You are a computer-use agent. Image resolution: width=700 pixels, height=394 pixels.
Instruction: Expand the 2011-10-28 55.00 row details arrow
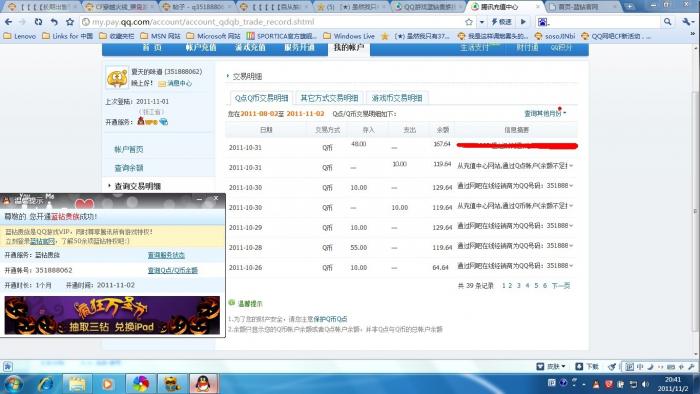(571, 246)
